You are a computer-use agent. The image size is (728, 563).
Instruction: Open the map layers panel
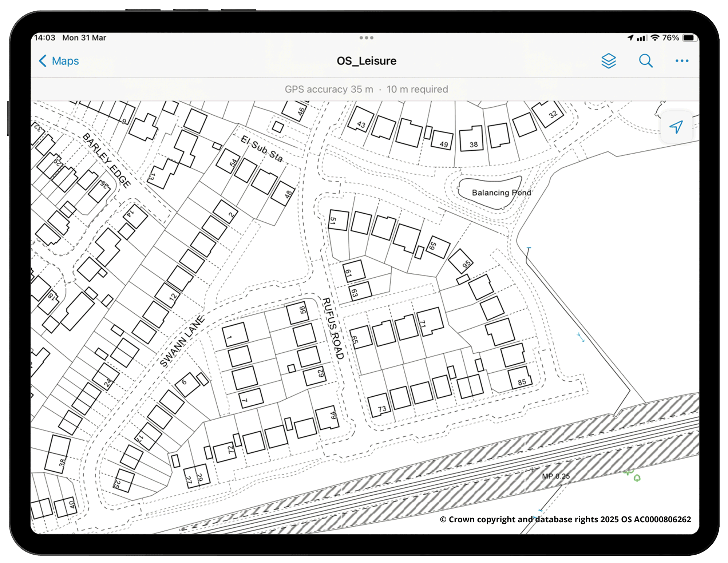tap(608, 61)
